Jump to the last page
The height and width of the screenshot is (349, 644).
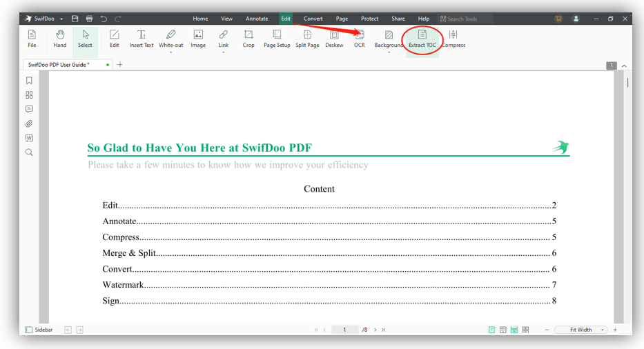tap(383, 330)
